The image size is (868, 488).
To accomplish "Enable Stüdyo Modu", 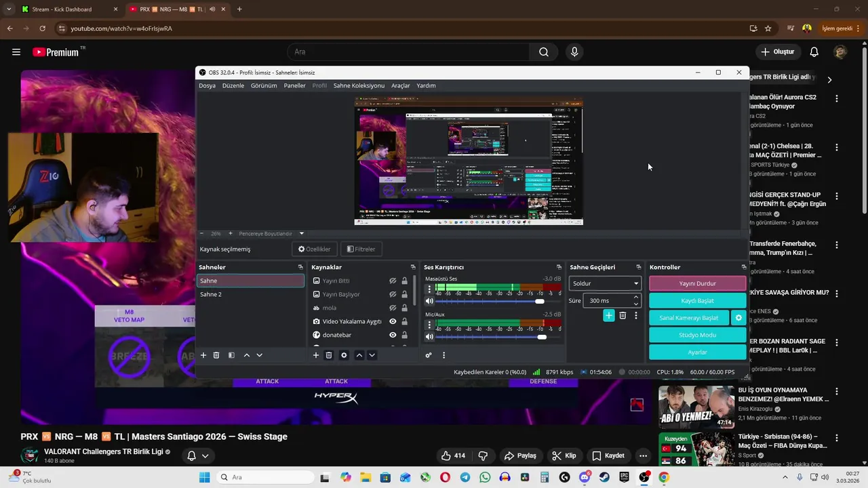I will (x=697, y=335).
